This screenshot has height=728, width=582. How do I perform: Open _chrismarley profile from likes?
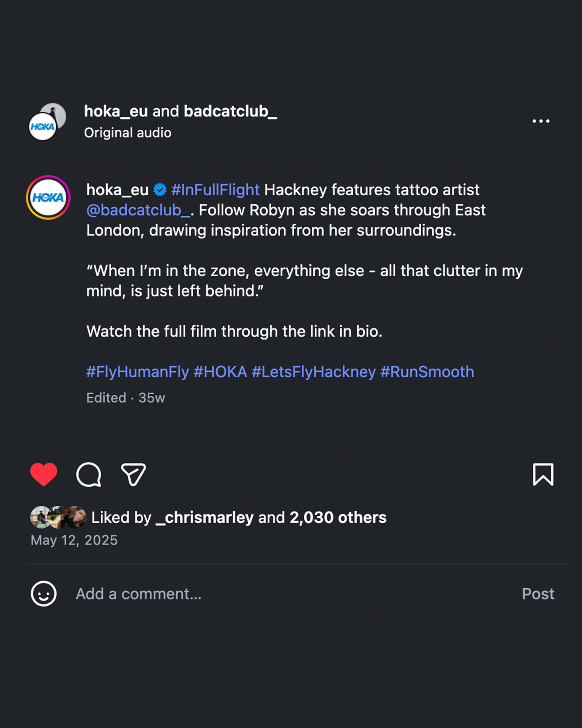[x=205, y=517]
